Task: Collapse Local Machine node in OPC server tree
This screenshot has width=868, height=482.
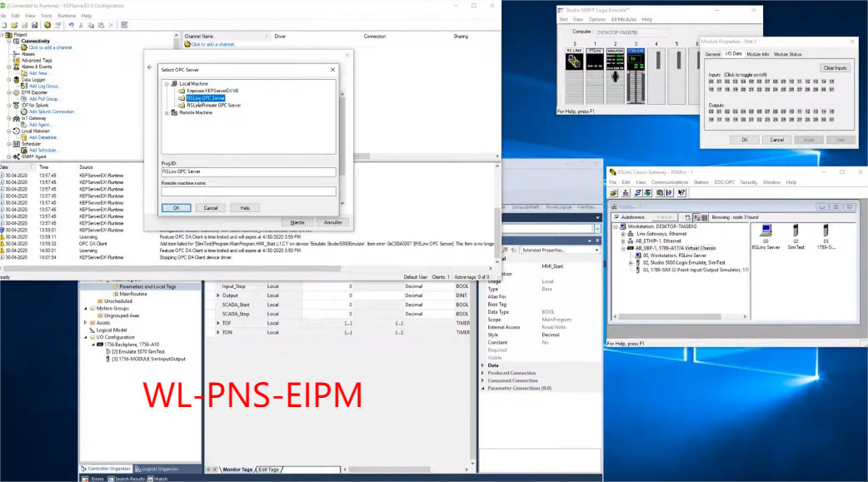Action: point(167,84)
